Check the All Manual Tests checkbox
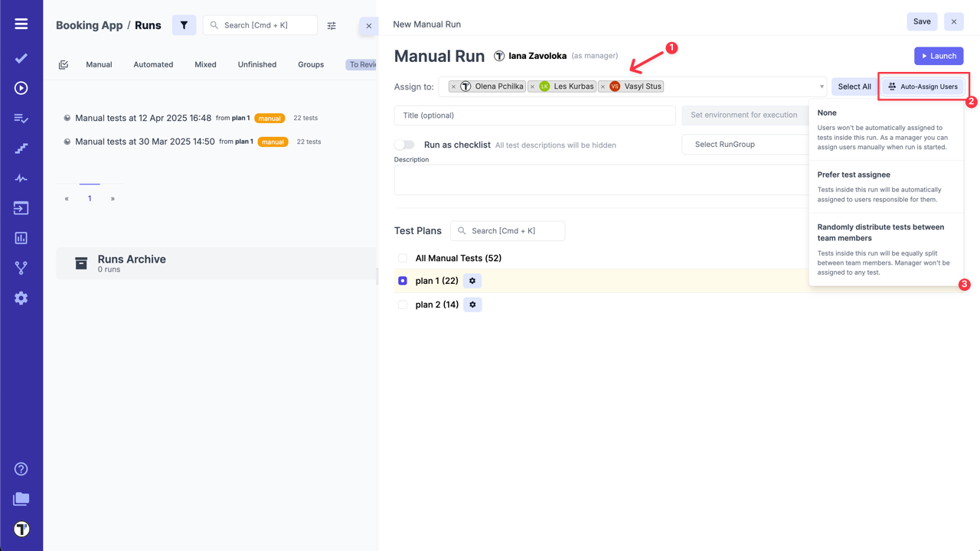The width and height of the screenshot is (980, 551). tap(402, 258)
